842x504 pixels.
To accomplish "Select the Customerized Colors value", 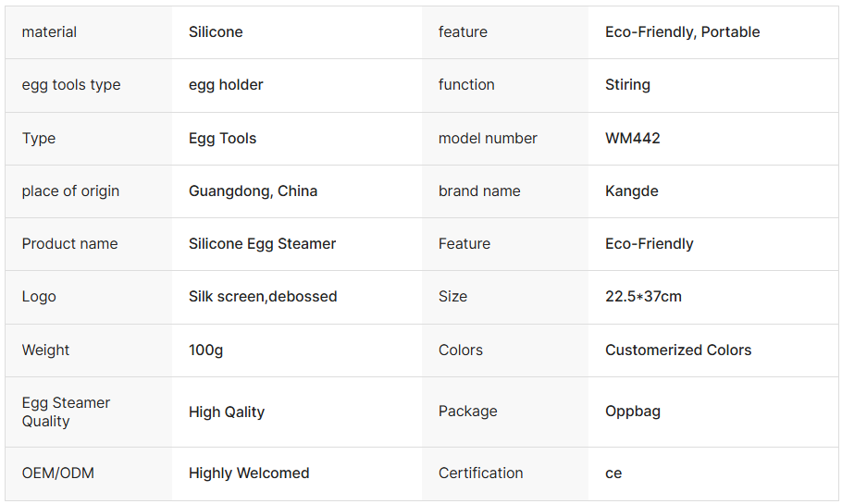I will 677,350.
